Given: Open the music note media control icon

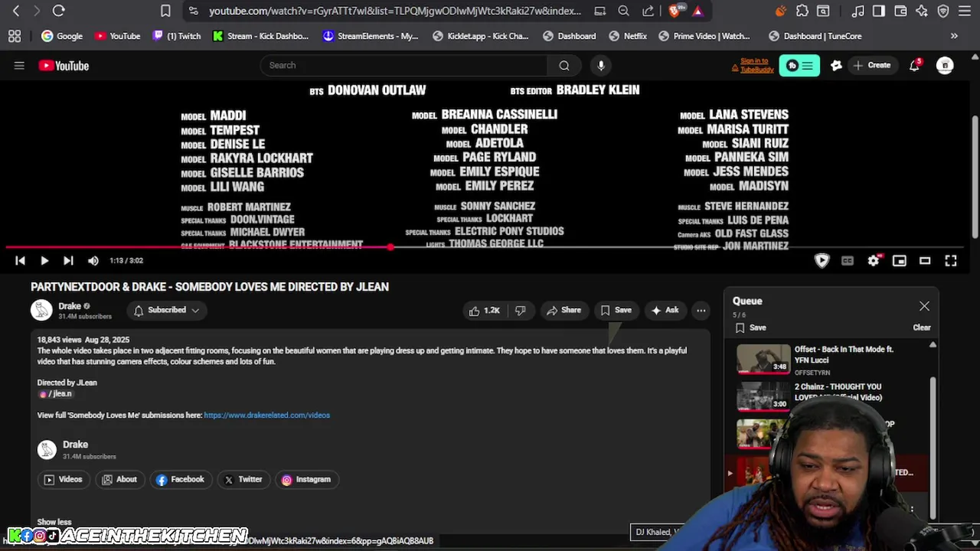Looking at the screenshot, I should 858,11.
